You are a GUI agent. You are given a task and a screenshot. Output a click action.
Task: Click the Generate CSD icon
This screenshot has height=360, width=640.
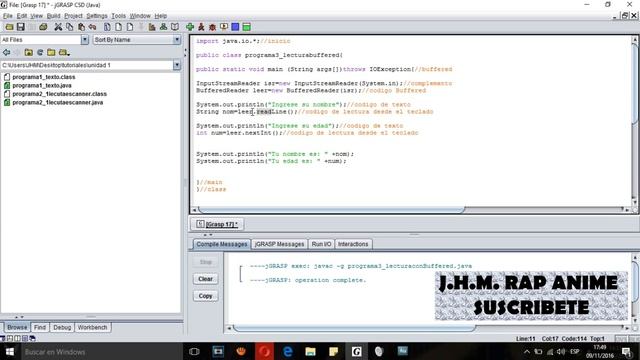point(107,27)
